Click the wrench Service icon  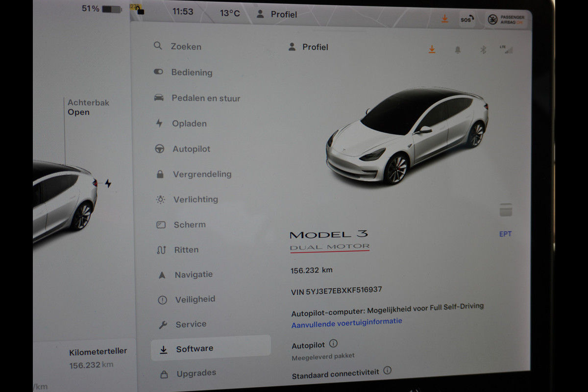coord(163,325)
